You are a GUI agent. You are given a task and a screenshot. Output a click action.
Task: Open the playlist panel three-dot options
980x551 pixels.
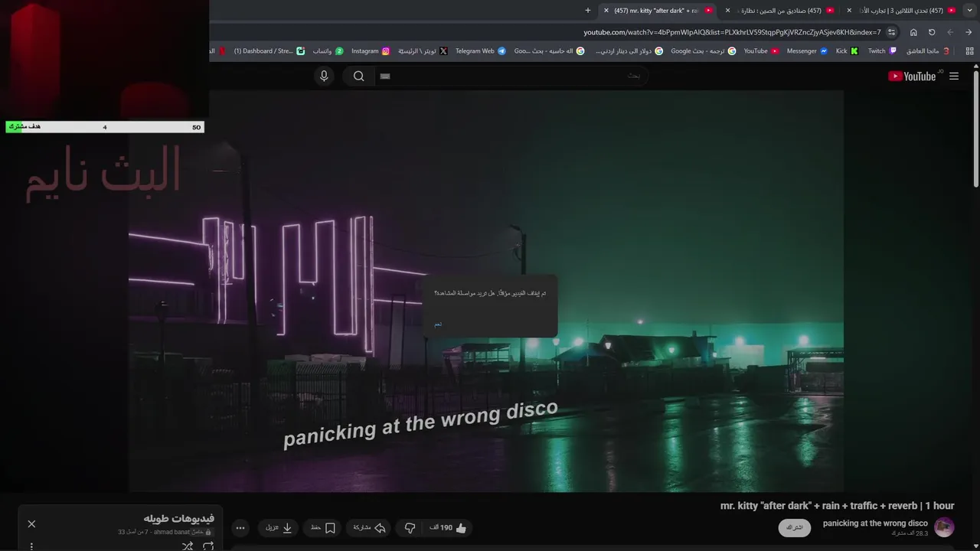tap(31, 546)
